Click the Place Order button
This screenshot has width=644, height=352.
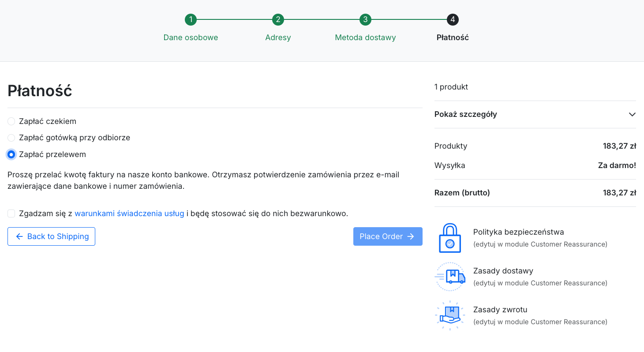coord(388,236)
